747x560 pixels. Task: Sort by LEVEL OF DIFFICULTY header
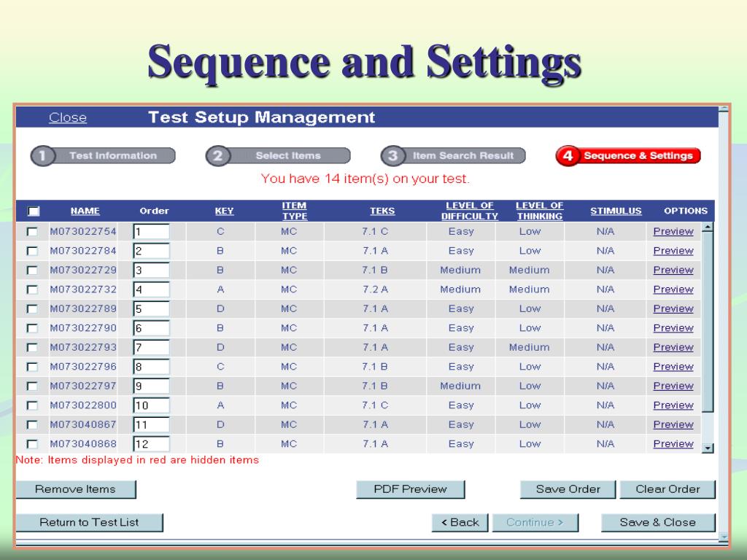click(x=469, y=211)
